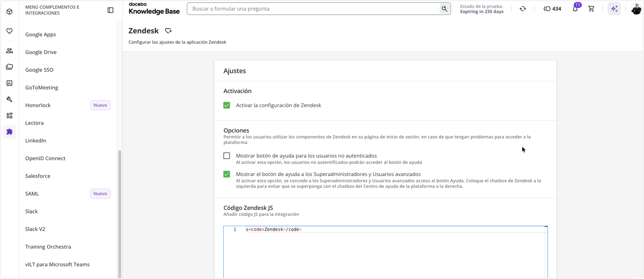Uncheck Activar la configuración de Zendesk
This screenshot has height=279, width=644.
pos(226,105)
